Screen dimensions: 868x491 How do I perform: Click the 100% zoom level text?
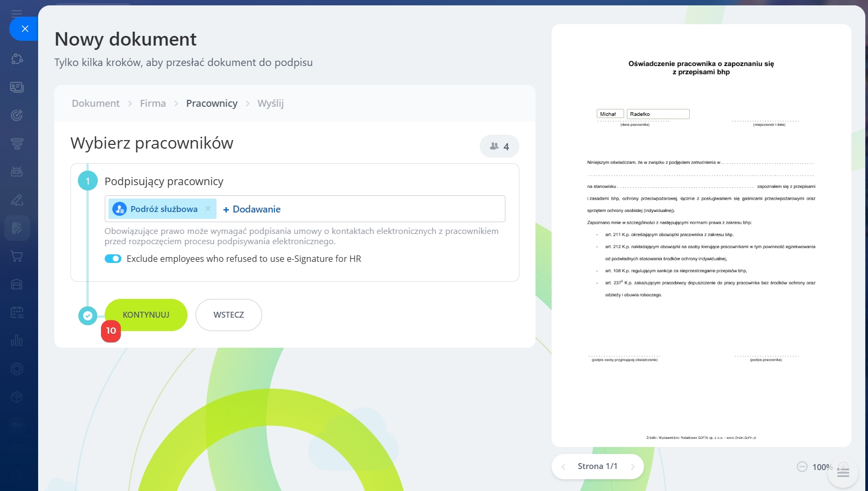coord(822,467)
